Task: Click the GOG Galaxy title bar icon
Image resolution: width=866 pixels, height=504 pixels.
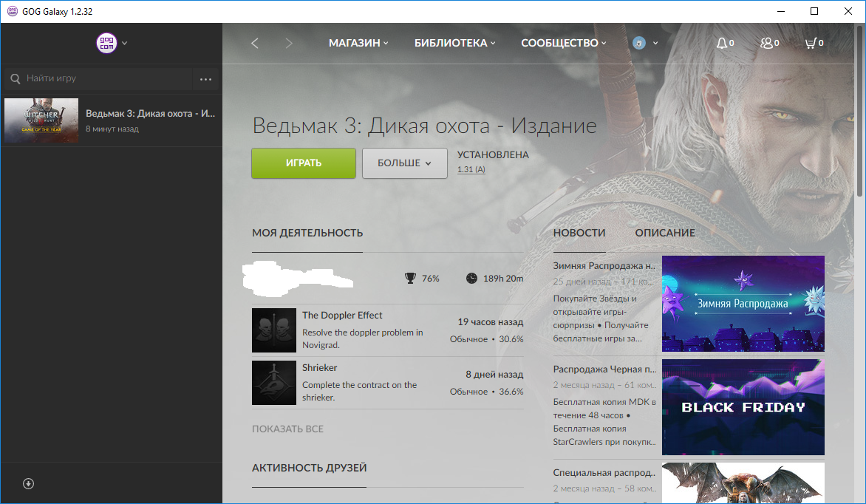Action: (x=12, y=11)
